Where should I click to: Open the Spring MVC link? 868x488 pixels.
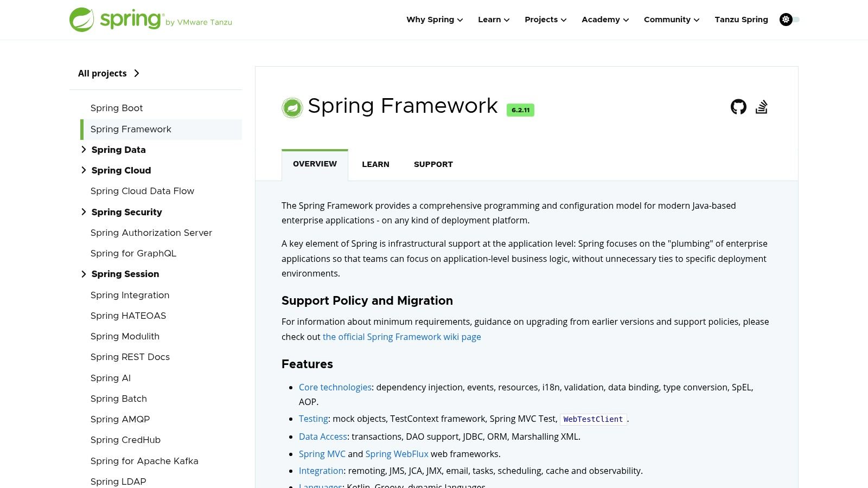tap(322, 454)
